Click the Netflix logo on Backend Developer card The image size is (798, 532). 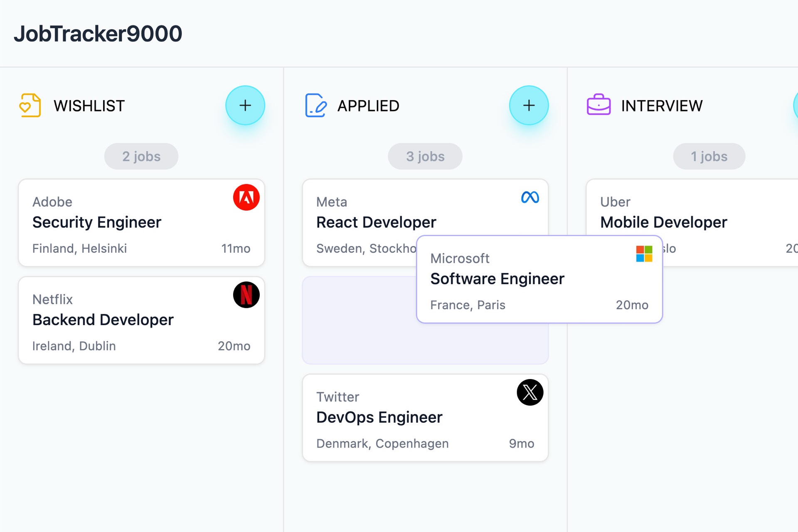246,295
